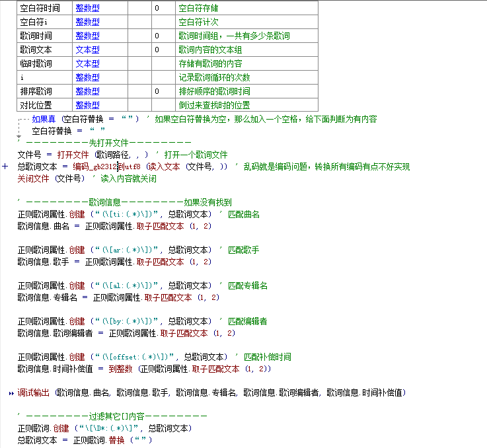Click the 调试输出 command
This screenshot has height=448, width=487.
[33, 393]
